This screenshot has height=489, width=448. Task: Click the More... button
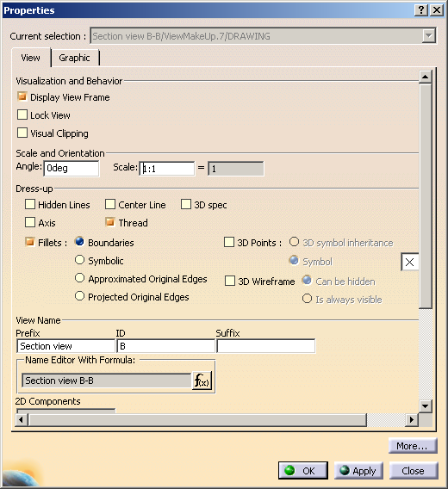click(x=413, y=446)
